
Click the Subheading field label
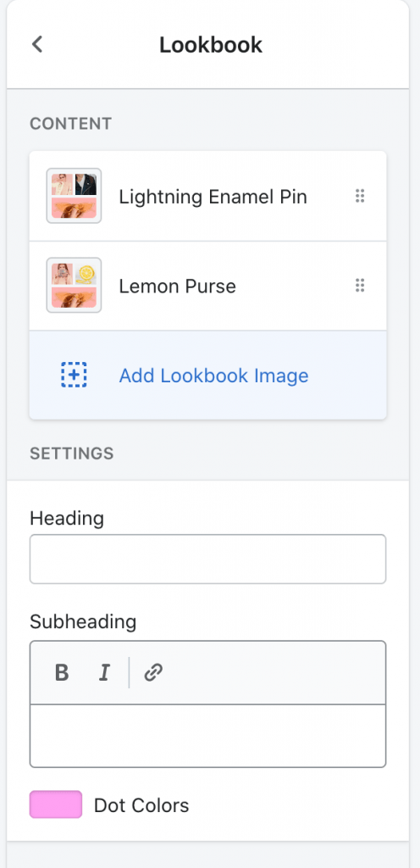pos(83,621)
